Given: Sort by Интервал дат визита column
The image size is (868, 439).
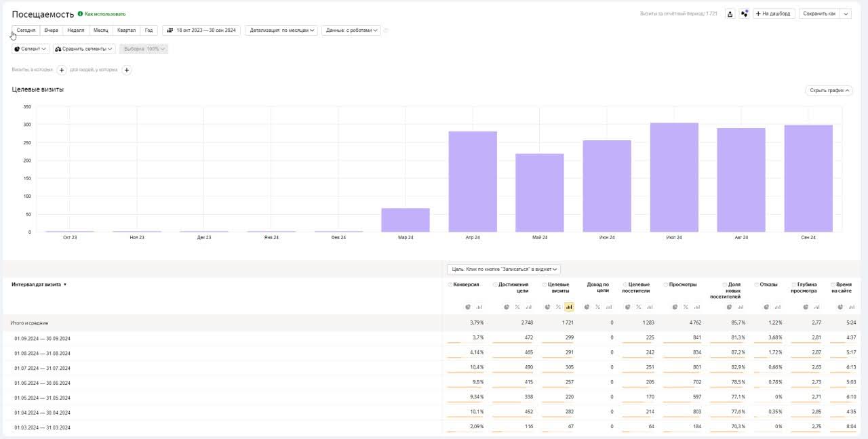Looking at the screenshot, I should [39, 285].
